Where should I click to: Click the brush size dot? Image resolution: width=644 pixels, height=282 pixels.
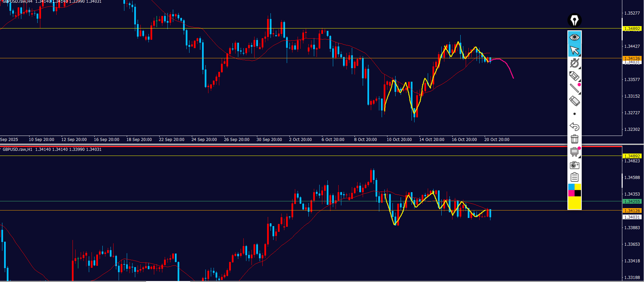point(574,114)
